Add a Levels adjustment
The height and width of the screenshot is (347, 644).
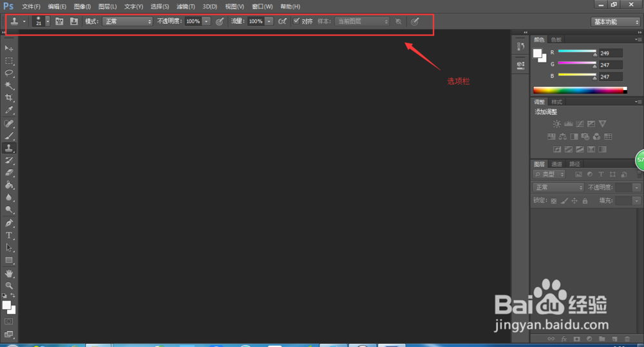[568, 124]
